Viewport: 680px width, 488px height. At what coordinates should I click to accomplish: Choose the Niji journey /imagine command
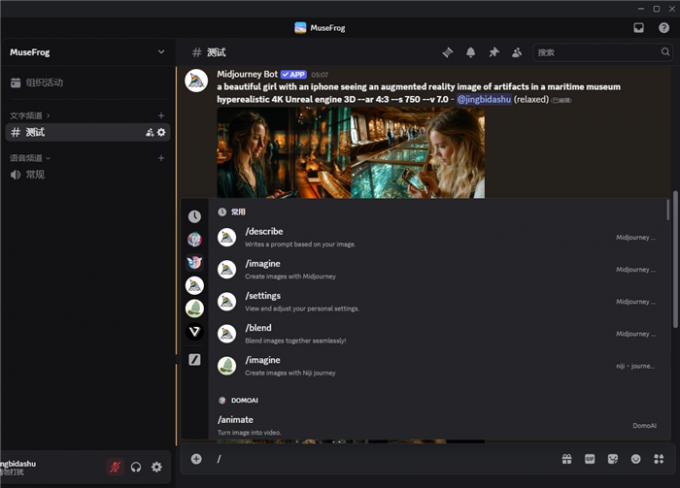tap(438, 366)
